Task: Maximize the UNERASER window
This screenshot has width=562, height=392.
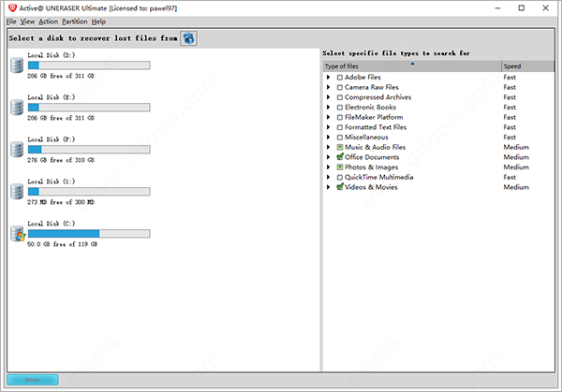Action: tap(522, 7)
